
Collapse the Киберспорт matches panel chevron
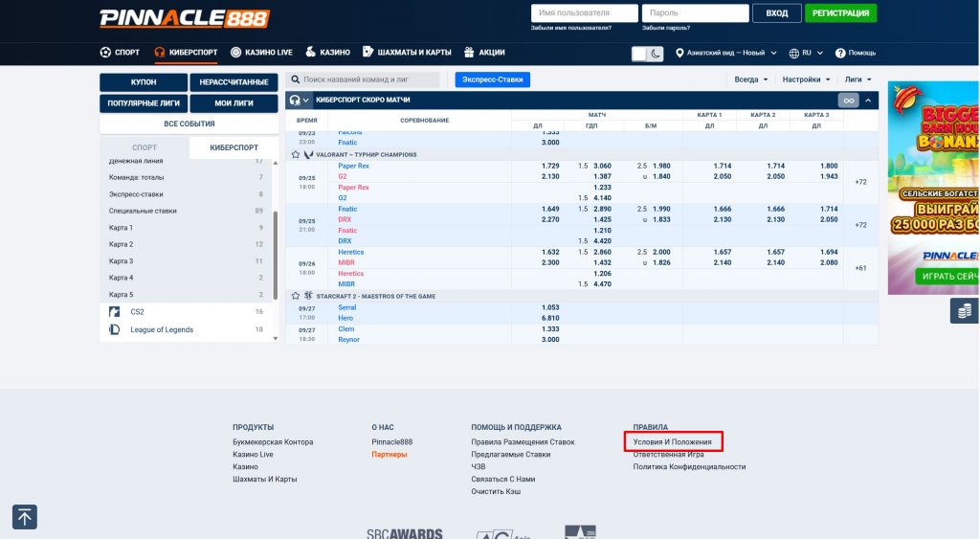click(x=868, y=101)
